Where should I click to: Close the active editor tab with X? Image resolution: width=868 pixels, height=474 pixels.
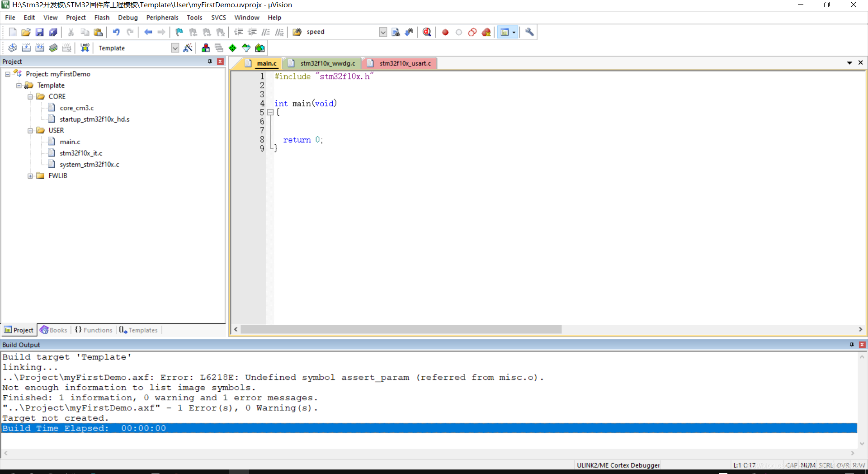click(861, 63)
